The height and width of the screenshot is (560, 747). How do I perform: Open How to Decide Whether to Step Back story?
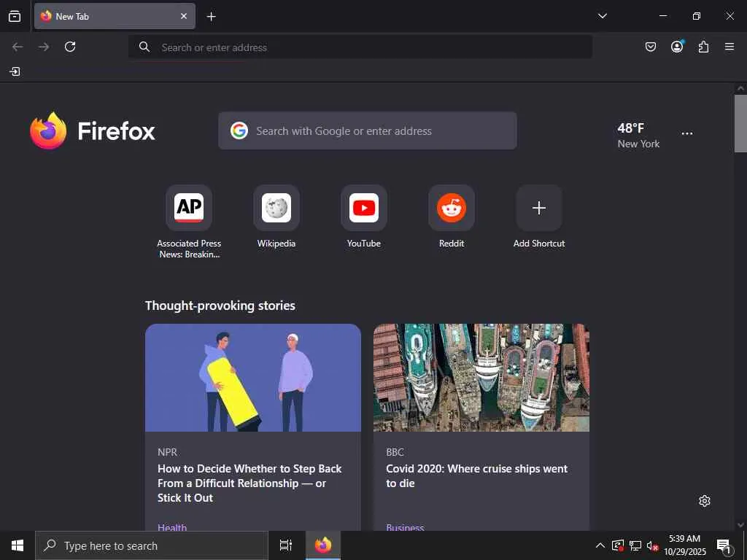pos(249,483)
